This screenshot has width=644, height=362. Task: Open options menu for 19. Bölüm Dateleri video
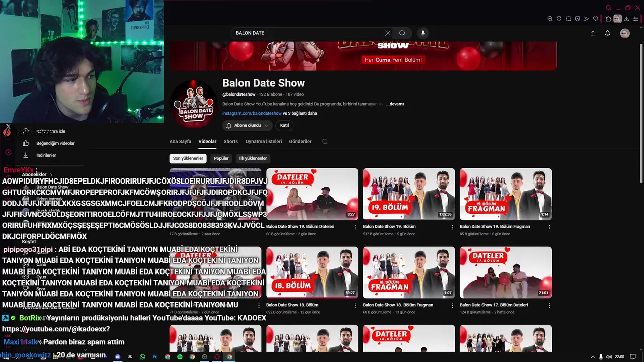(356, 227)
